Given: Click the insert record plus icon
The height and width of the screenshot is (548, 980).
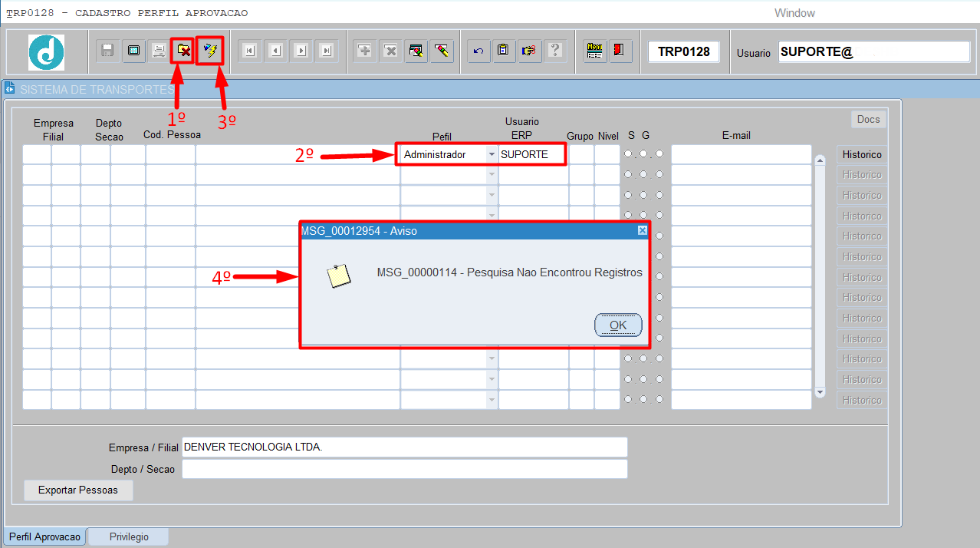Looking at the screenshot, I should click(365, 51).
